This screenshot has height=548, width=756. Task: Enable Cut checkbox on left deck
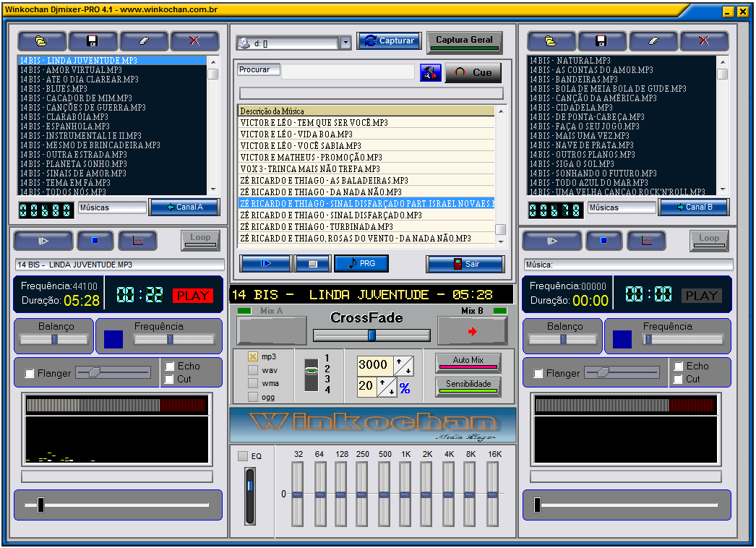point(169,379)
